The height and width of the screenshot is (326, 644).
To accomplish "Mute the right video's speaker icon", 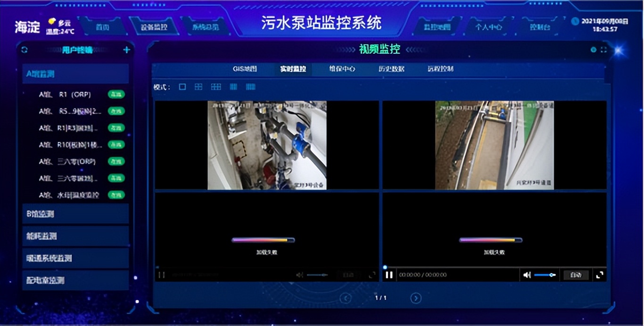I will [527, 275].
